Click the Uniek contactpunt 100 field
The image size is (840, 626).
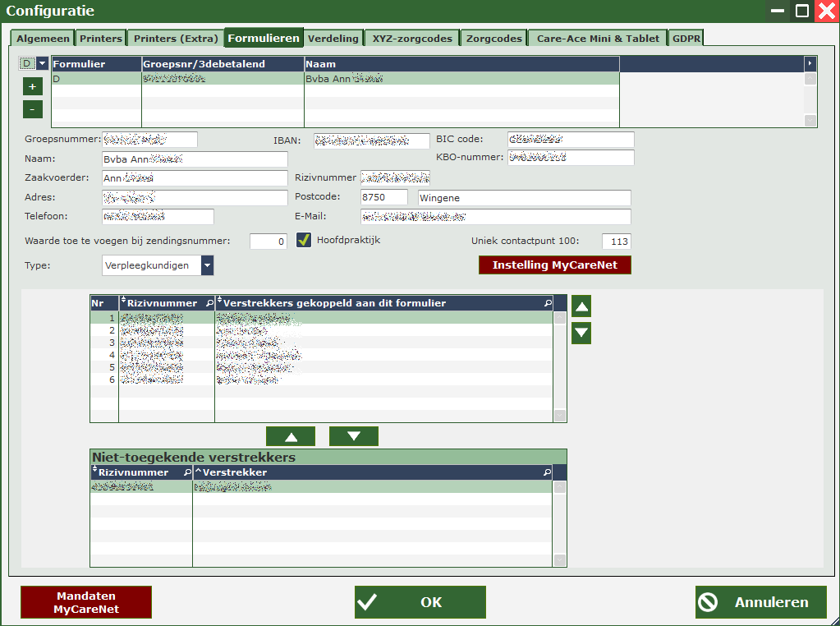coord(616,241)
